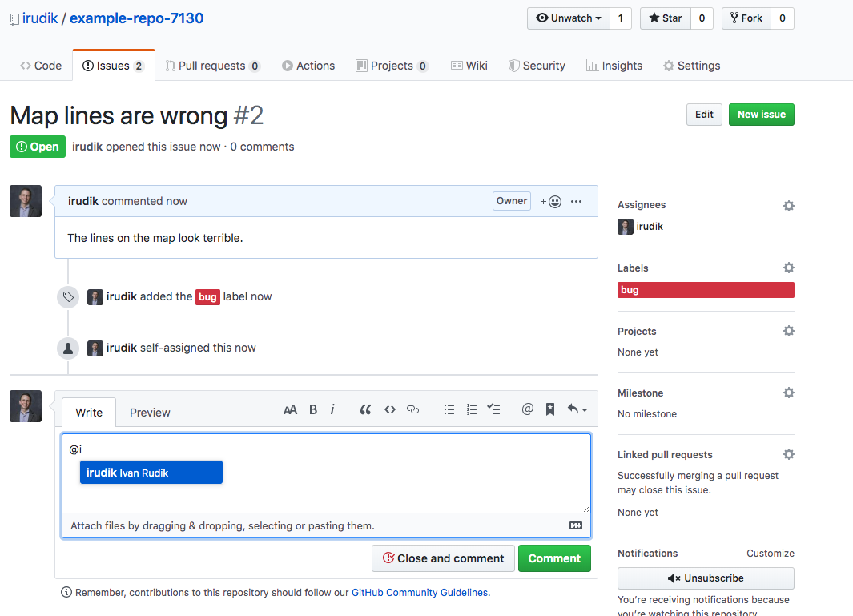The image size is (853, 616).
Task: Insert code using the code icon
Action: tap(390, 409)
